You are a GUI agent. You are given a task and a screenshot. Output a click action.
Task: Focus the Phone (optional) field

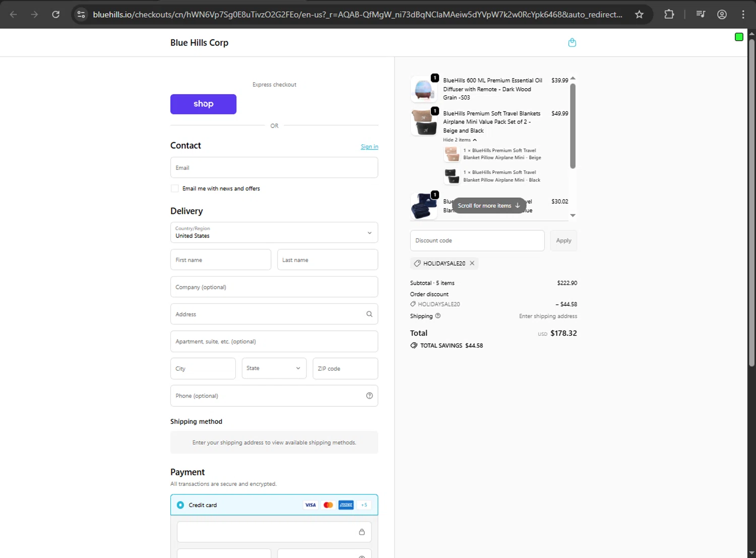coord(274,396)
